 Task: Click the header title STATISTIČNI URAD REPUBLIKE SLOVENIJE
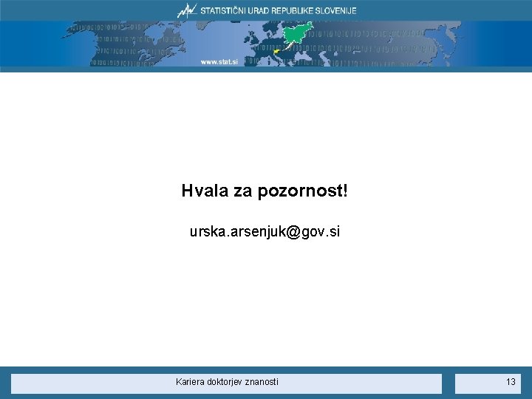[279, 11]
